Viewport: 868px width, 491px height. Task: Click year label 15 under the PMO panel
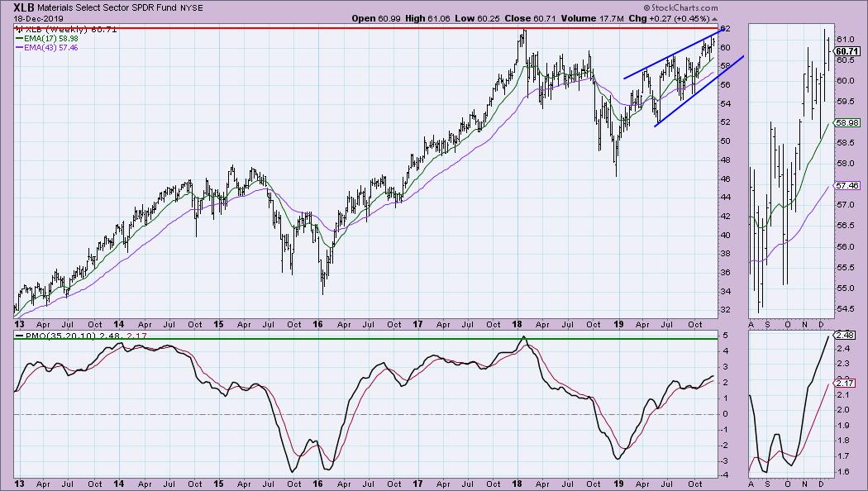(219, 484)
